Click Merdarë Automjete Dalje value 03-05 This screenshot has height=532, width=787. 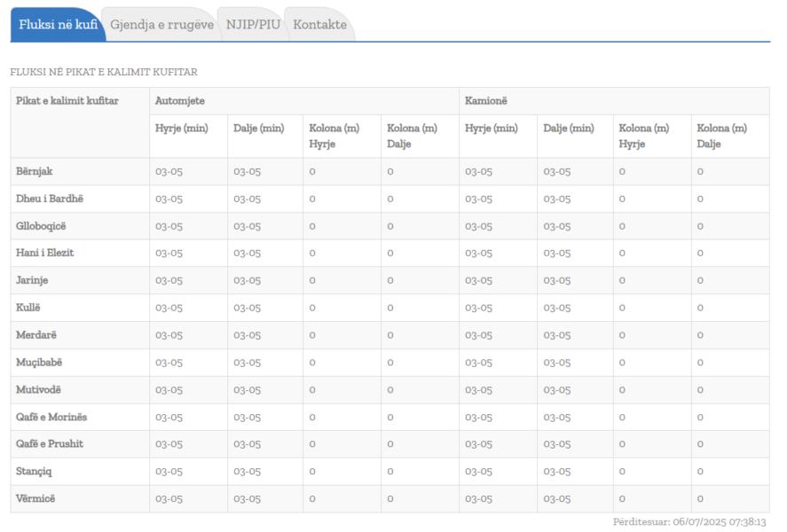(247, 335)
